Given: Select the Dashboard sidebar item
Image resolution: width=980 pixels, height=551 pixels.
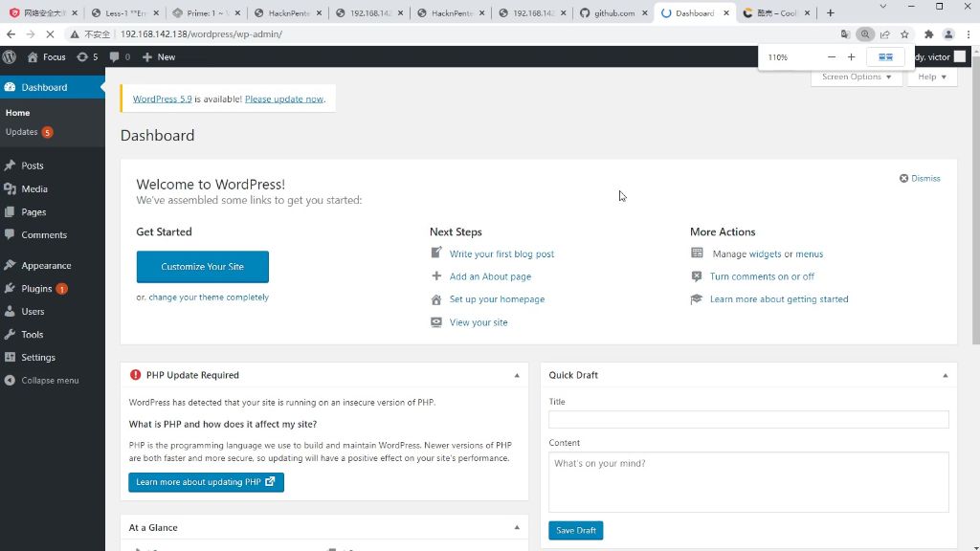Looking at the screenshot, I should click(x=53, y=87).
